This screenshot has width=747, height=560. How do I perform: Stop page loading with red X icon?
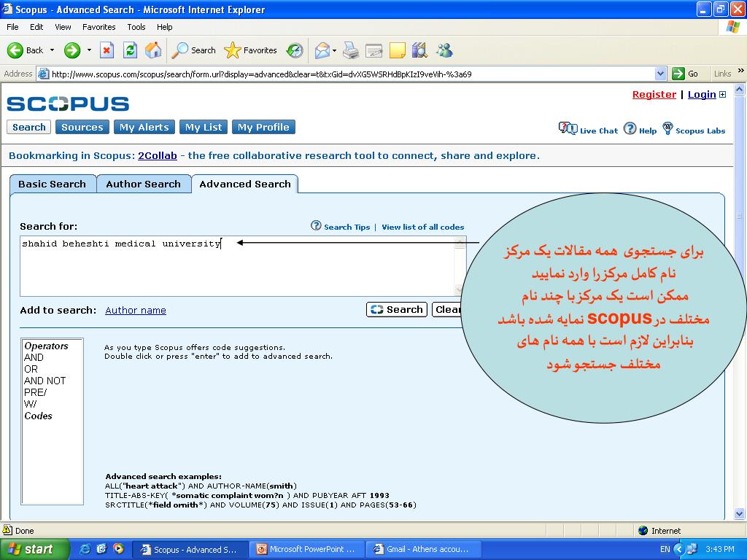point(107,50)
